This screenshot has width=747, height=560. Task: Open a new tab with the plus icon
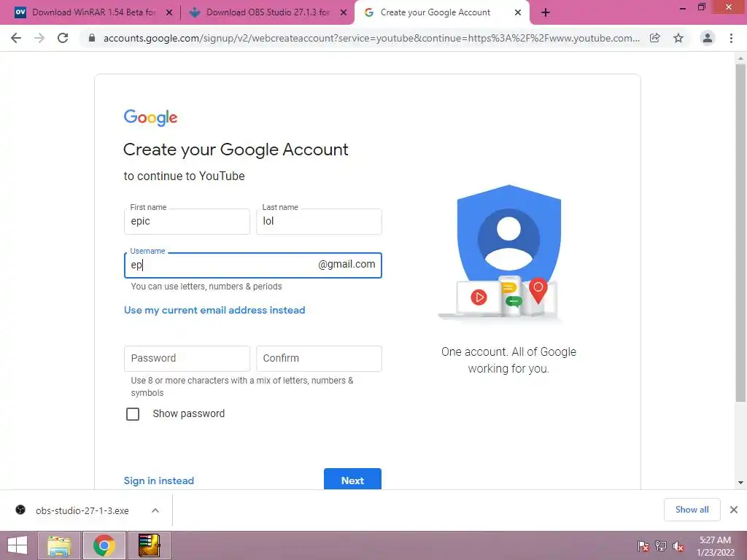coord(546,12)
